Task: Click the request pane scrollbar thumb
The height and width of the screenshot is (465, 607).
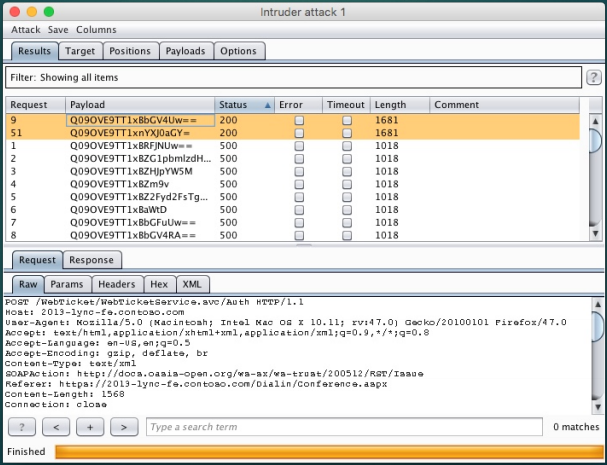Action: 598,327
